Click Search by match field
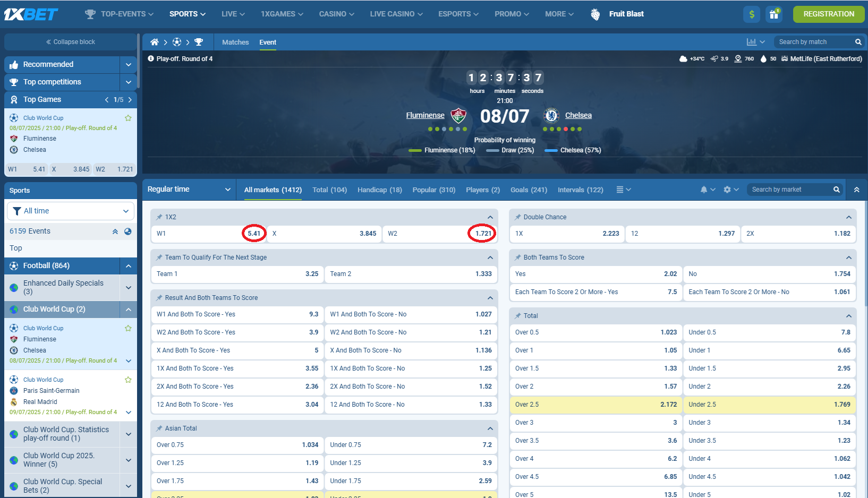Screen dimensions: 868x498 point(813,42)
